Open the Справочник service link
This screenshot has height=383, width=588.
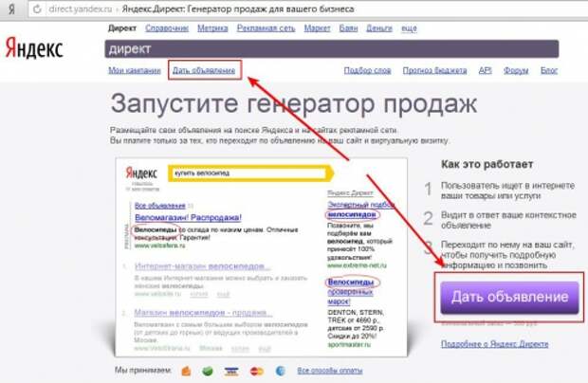[x=167, y=28]
